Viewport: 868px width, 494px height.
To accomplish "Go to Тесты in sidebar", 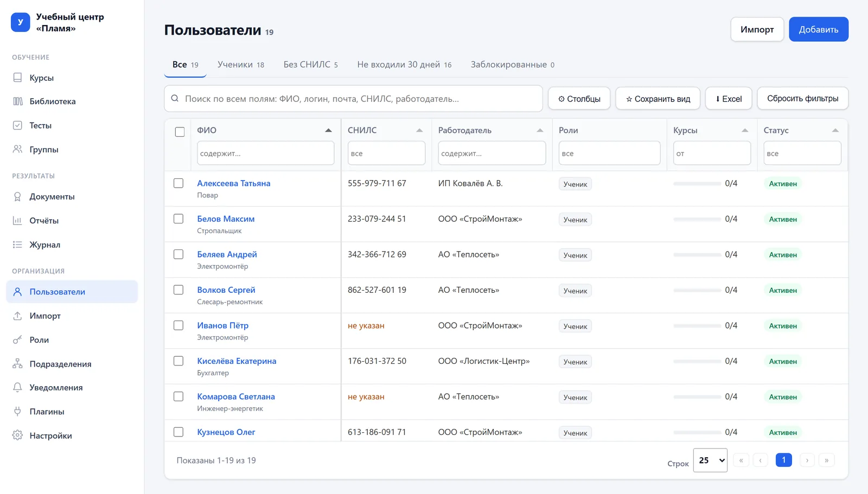I will click(x=72, y=125).
